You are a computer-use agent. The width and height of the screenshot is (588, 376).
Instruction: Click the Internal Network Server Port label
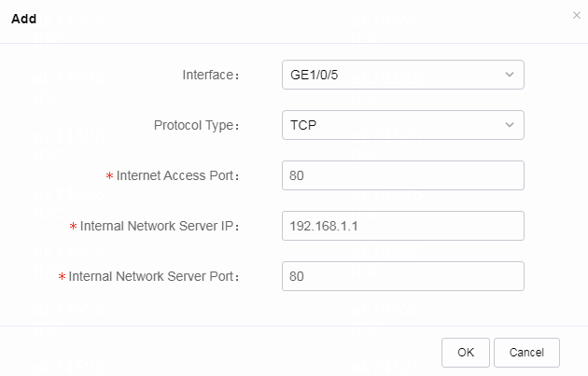(x=154, y=276)
